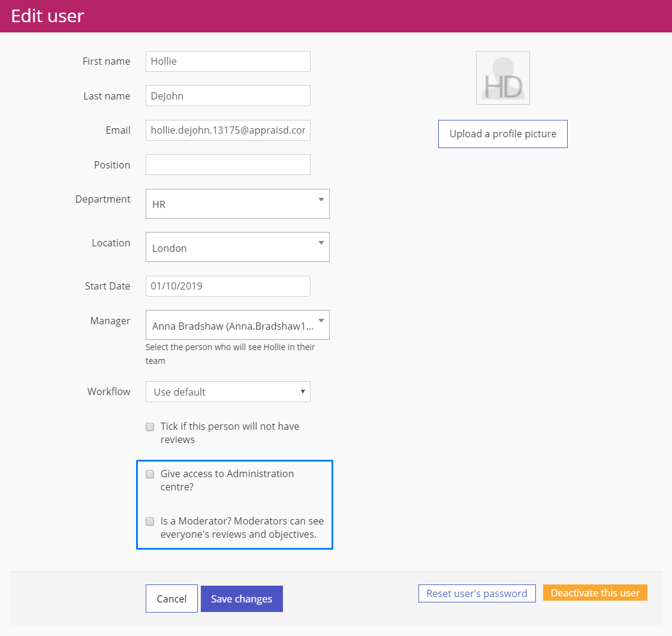Click the 'Last name' field label

[107, 96]
